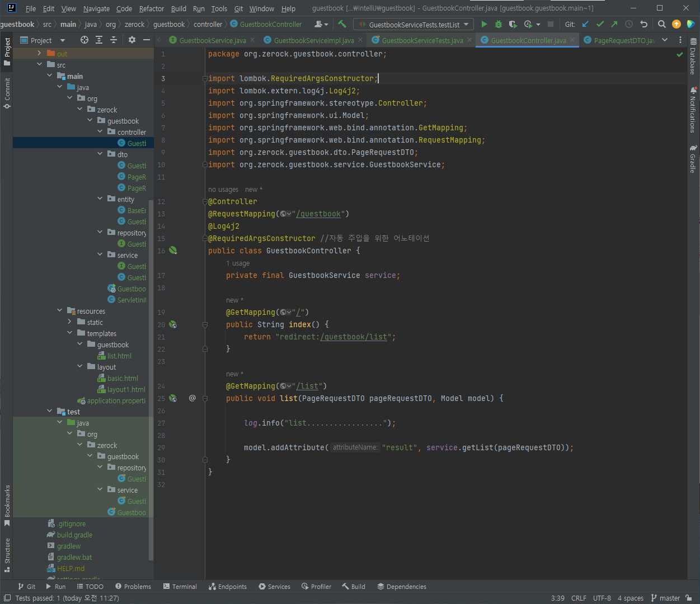
Task: Click the inspection checkmark at editor top right
Action: click(680, 54)
